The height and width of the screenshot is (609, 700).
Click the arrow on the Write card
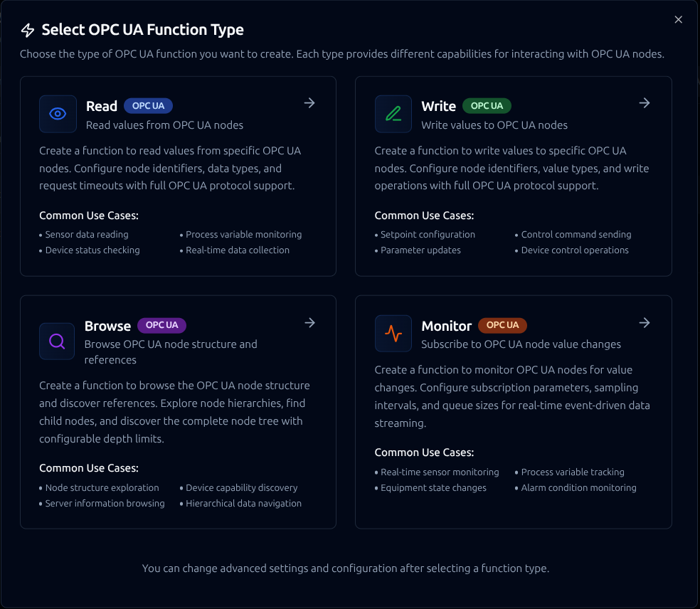(x=645, y=103)
